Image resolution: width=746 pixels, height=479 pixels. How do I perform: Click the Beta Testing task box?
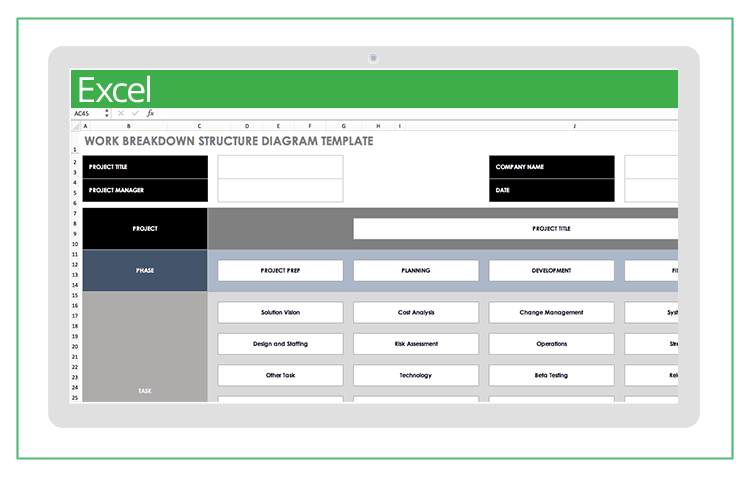pyautogui.click(x=551, y=375)
